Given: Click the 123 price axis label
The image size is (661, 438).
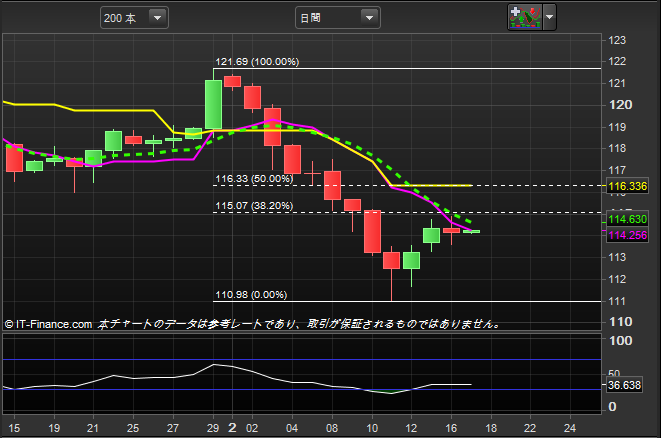Looking at the screenshot, I should 617,40.
